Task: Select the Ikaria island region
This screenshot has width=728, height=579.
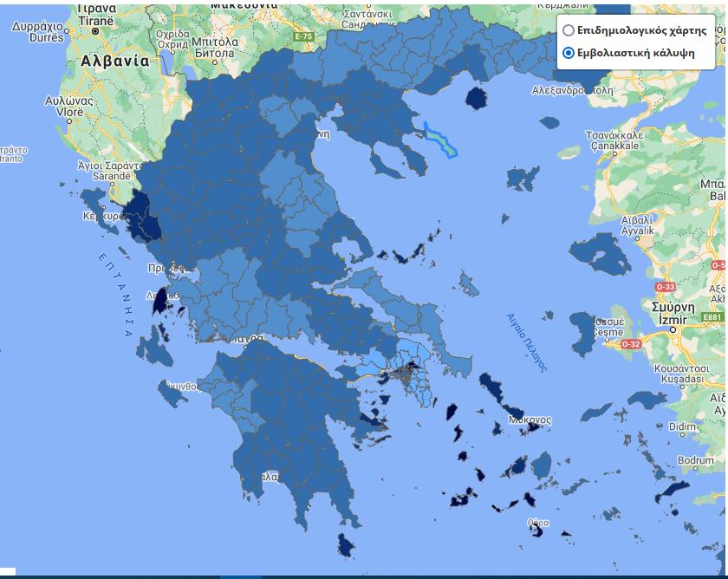Action: [x=596, y=413]
